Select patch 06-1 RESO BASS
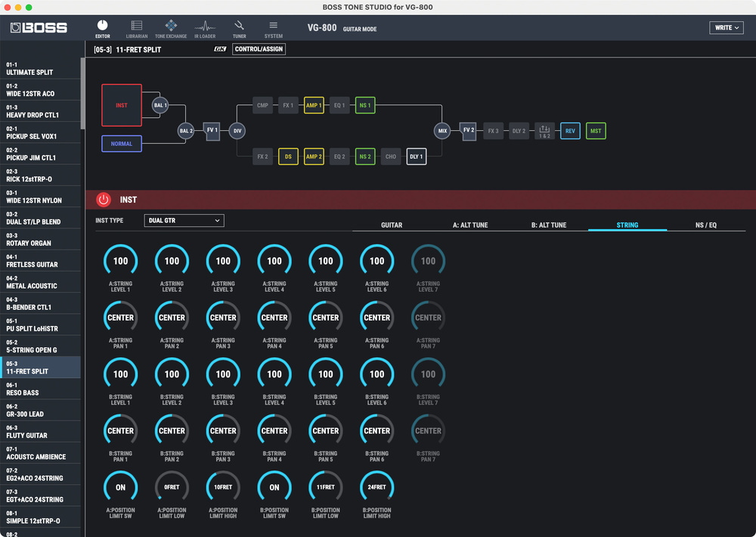Viewport: 756px width, 537px height. pyautogui.click(x=41, y=389)
